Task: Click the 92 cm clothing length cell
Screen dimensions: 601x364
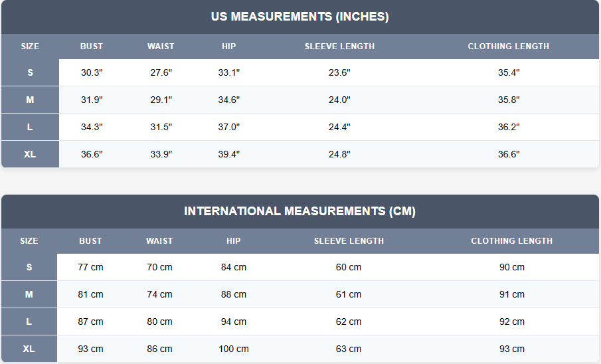Action: coord(511,321)
